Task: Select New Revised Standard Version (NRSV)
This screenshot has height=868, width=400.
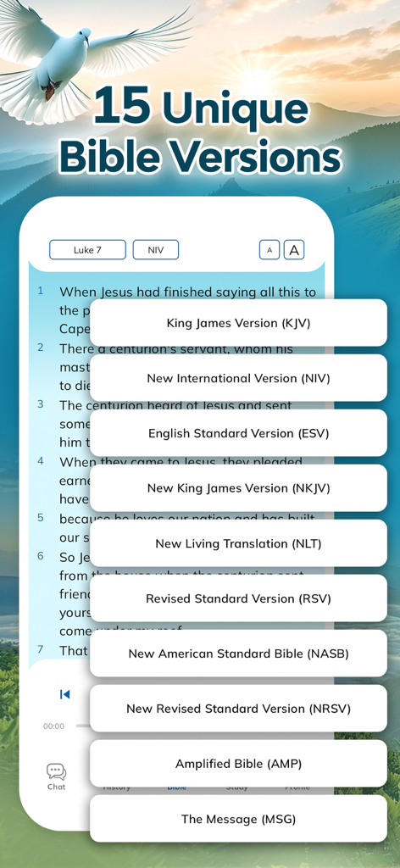Action: (238, 709)
